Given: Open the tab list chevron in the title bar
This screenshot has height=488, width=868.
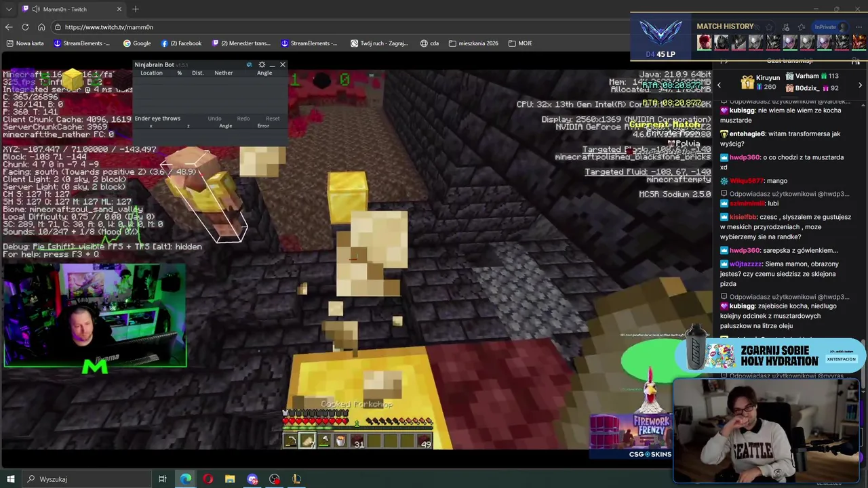Looking at the screenshot, I should click(9, 9).
